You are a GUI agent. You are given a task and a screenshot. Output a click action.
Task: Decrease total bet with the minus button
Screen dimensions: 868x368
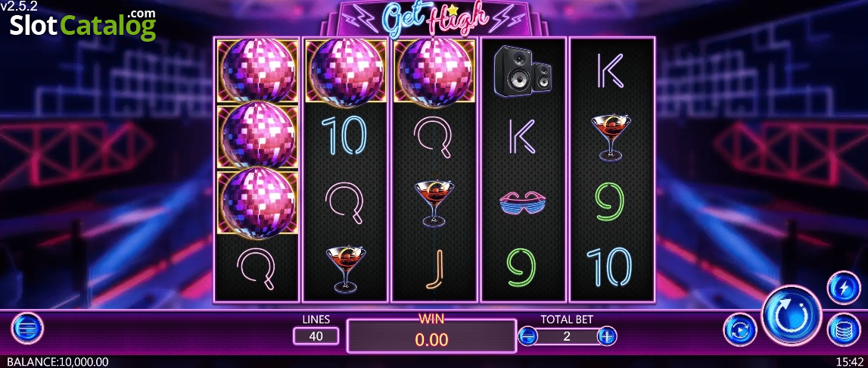(x=527, y=336)
